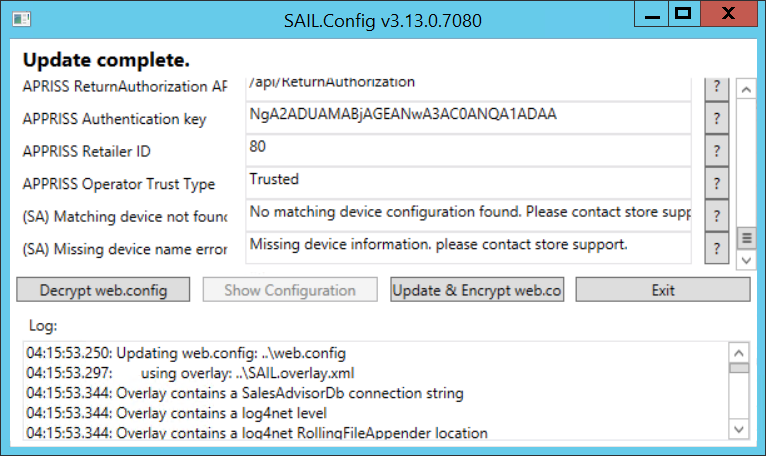
Task: Show help for APPRISS Operator Trust Type
Action: click(717, 183)
